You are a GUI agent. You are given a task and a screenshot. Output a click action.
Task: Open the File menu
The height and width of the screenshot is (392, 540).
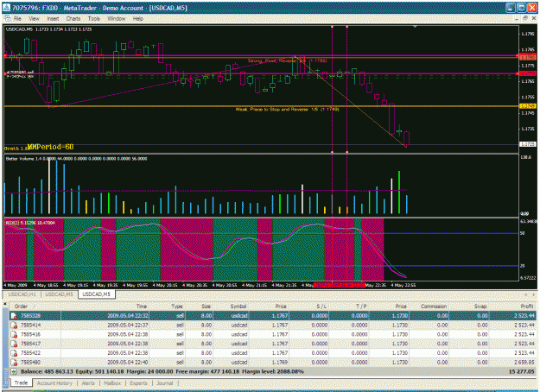17,19
